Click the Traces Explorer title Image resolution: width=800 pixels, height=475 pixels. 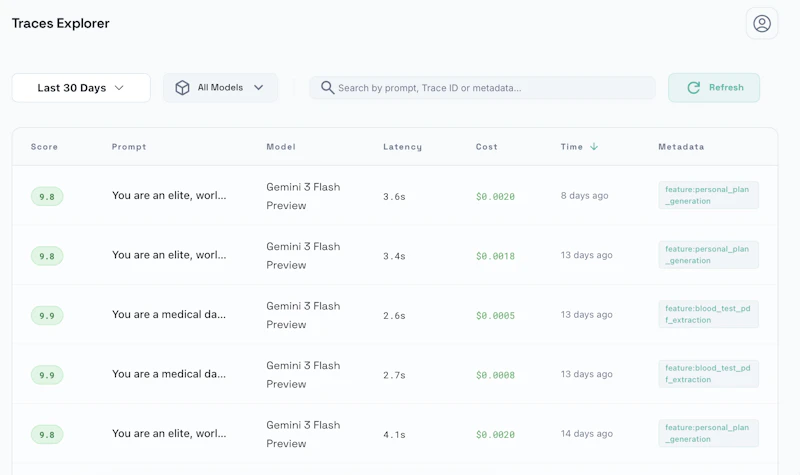coord(61,23)
